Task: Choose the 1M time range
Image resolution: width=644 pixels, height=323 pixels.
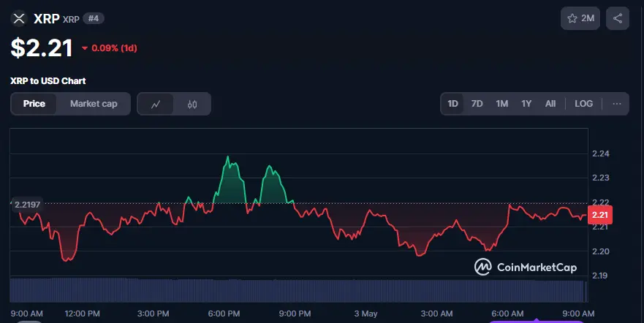Action: (502, 104)
